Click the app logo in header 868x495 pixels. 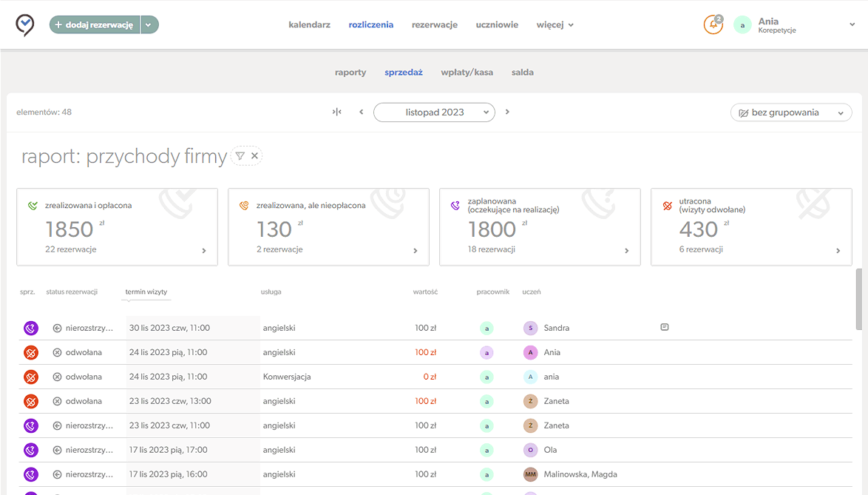(25, 25)
